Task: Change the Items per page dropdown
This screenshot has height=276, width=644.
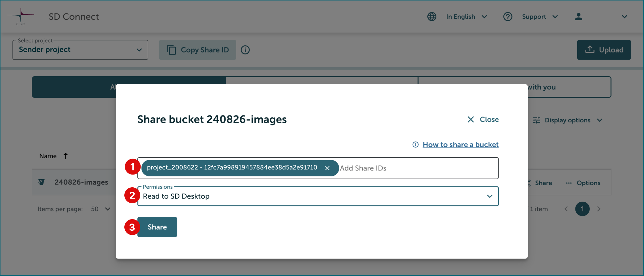Action: point(101,209)
